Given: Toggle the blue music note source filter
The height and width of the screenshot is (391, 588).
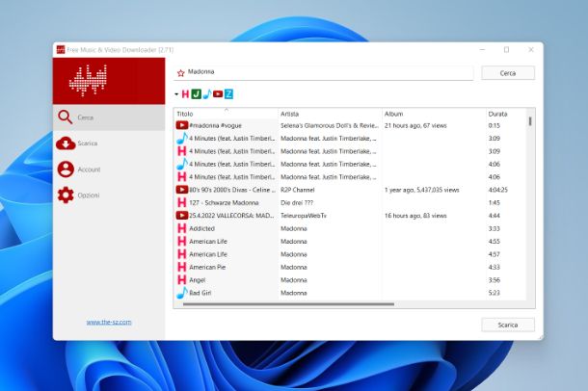Looking at the screenshot, I should pyautogui.click(x=207, y=94).
